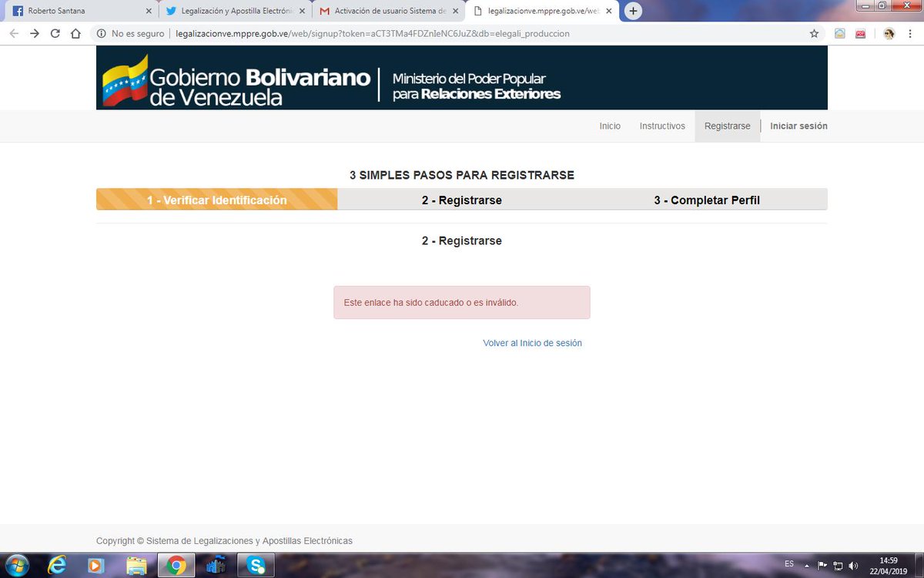
Task: Open the picture extension icon in toolbar
Action: pyautogui.click(x=840, y=34)
